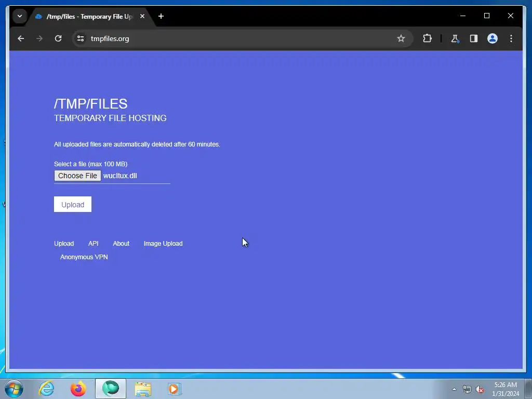Click the white Upload button

click(73, 205)
